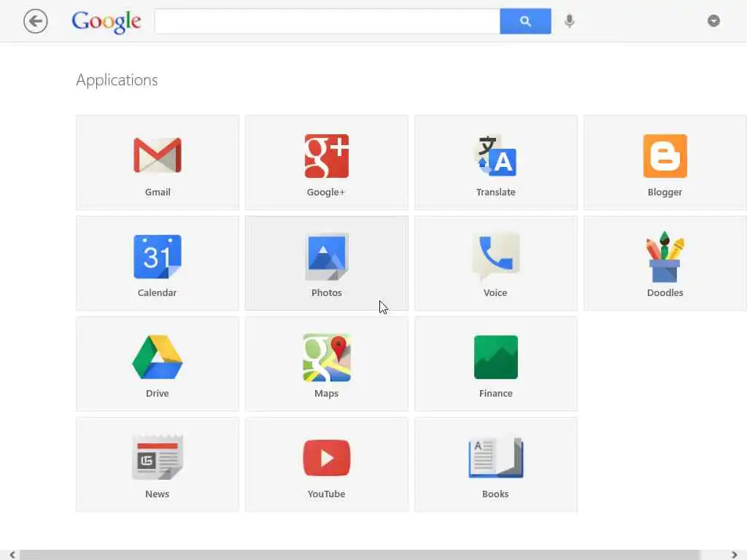Image resolution: width=747 pixels, height=560 pixels.
Task: Click the blue search button
Action: (x=525, y=21)
